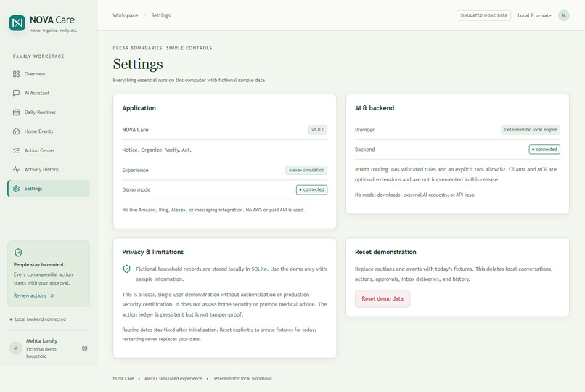This screenshot has height=392, width=585.
Task: Click the NOVA Care application row
Action: (224, 130)
